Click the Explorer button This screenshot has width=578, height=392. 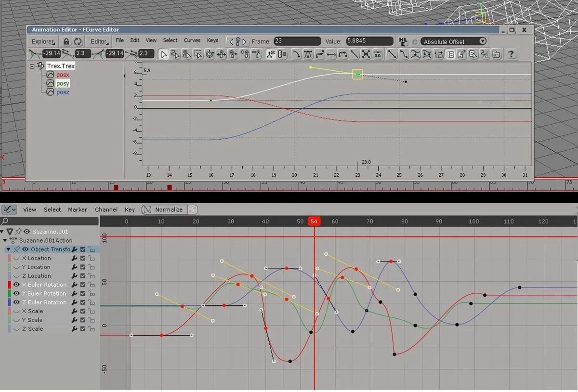(43, 41)
